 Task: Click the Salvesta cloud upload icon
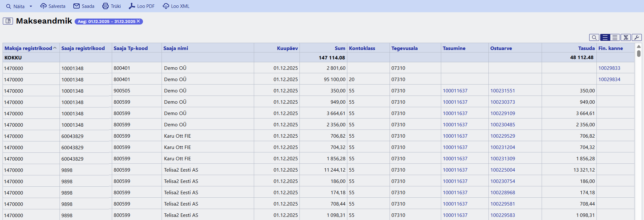tap(43, 6)
